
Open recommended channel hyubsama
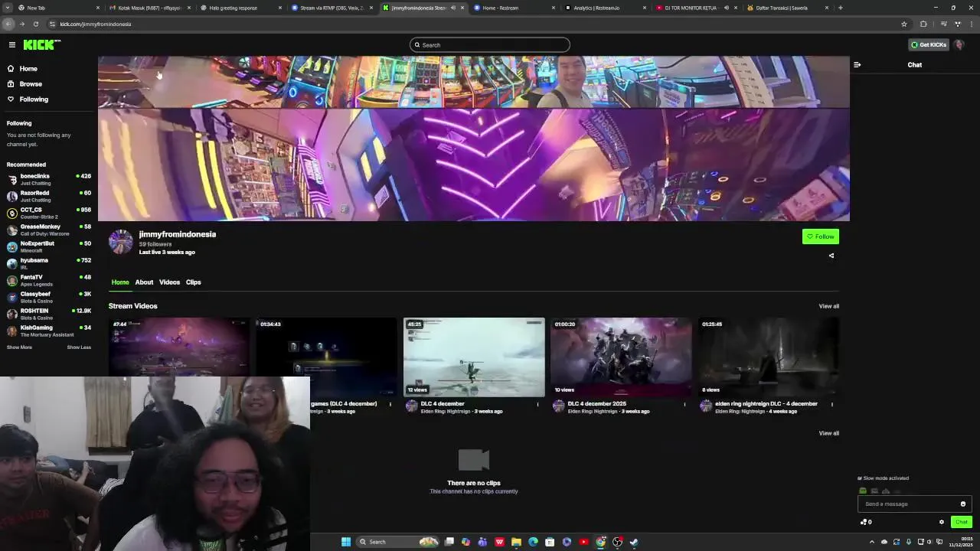(x=48, y=264)
